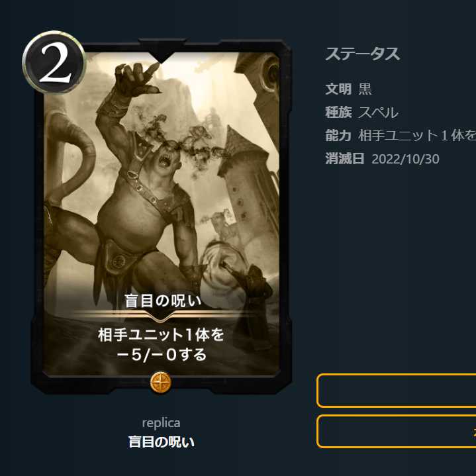Click the dark triangular notch atop the card

click(161, 51)
